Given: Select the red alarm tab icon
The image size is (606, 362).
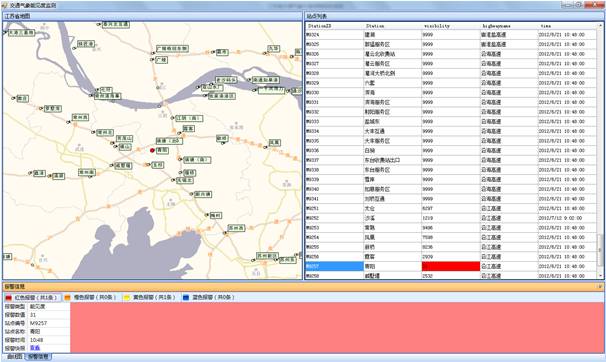Looking at the screenshot, I should (x=9, y=297).
